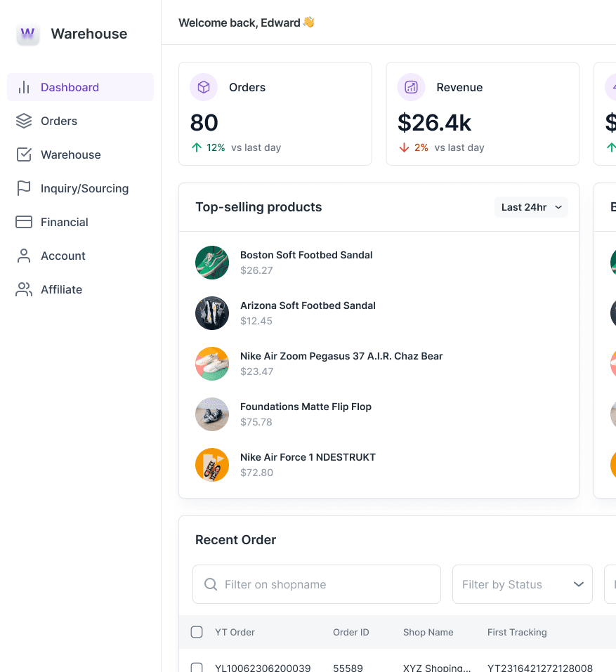This screenshot has height=672, width=616.
Task: Open the Financial section
Action: [81, 222]
